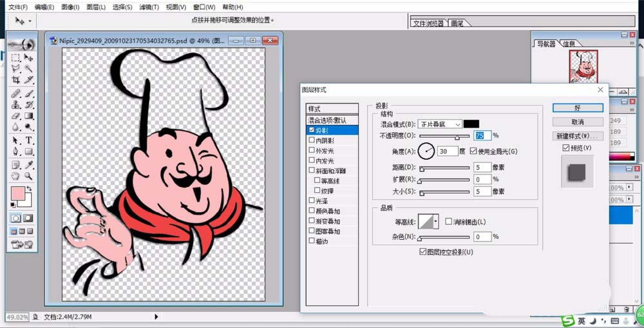Enable the 描边 stroke style checkbox
This screenshot has height=328, width=644.
pyautogui.click(x=312, y=241)
